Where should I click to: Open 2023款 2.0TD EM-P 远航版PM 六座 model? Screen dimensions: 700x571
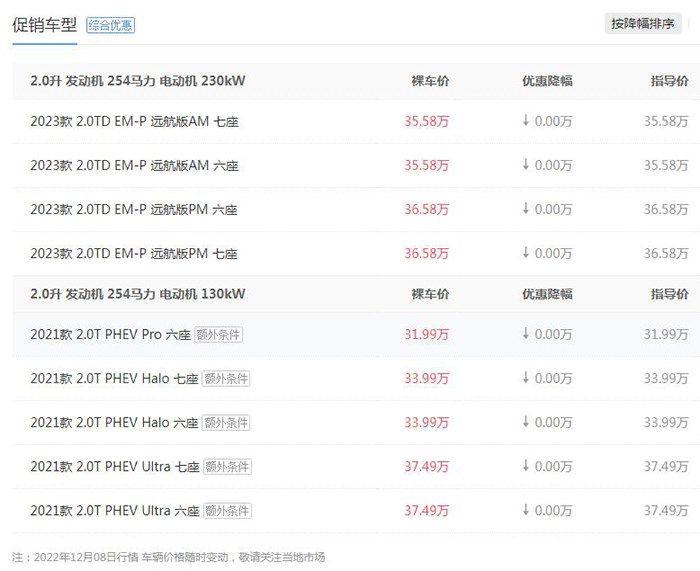(134, 209)
